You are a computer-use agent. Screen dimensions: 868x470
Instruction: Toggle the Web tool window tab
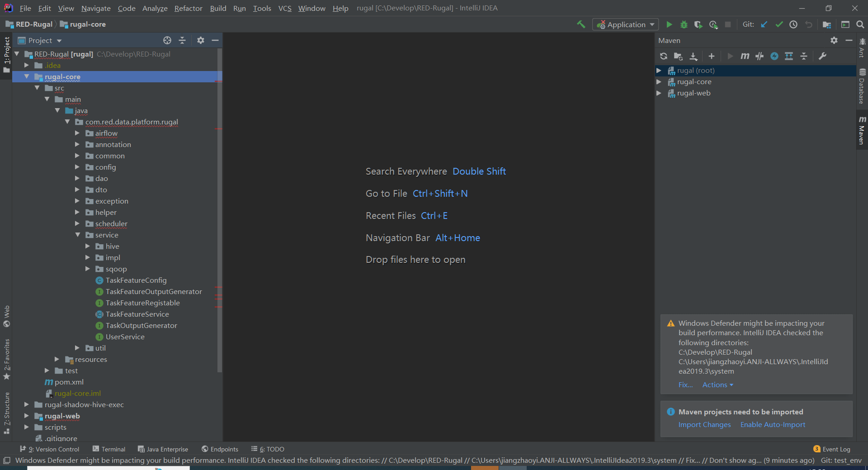6,316
